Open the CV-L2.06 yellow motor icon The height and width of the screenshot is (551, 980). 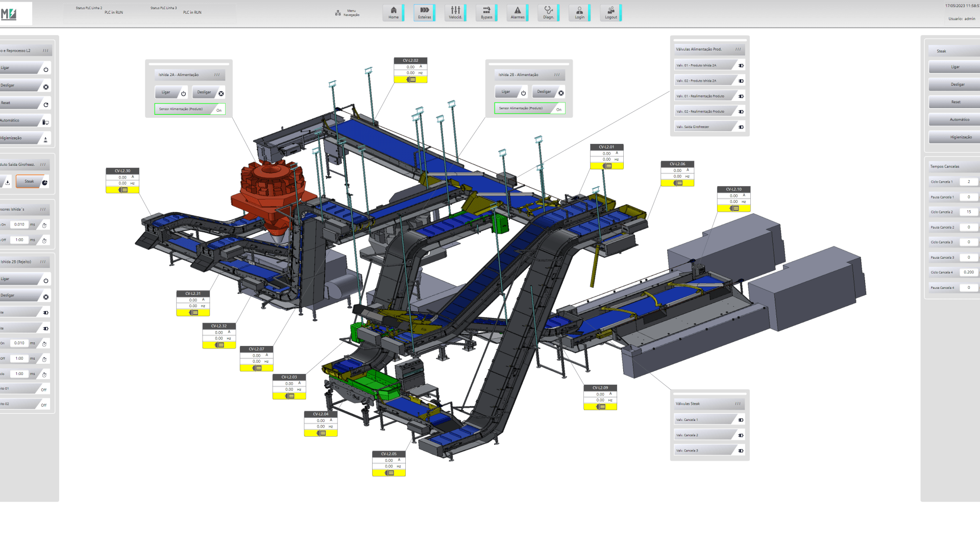click(678, 183)
